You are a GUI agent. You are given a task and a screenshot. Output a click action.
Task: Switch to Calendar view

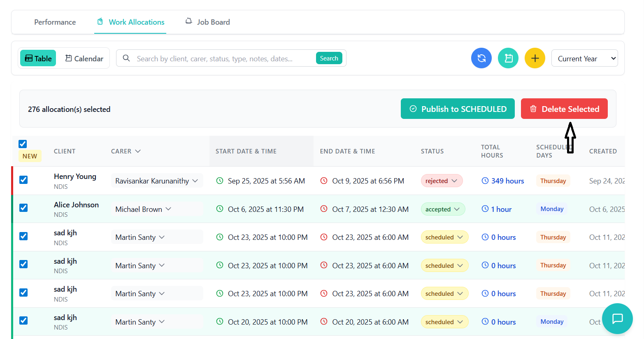click(x=84, y=58)
